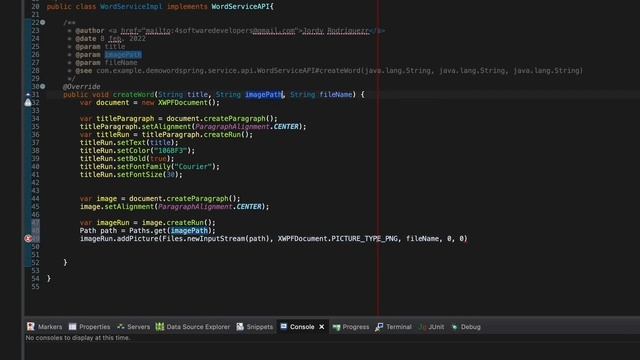
Task: Click titleParagraph variable declaration on line 34
Action: click(x=125, y=119)
